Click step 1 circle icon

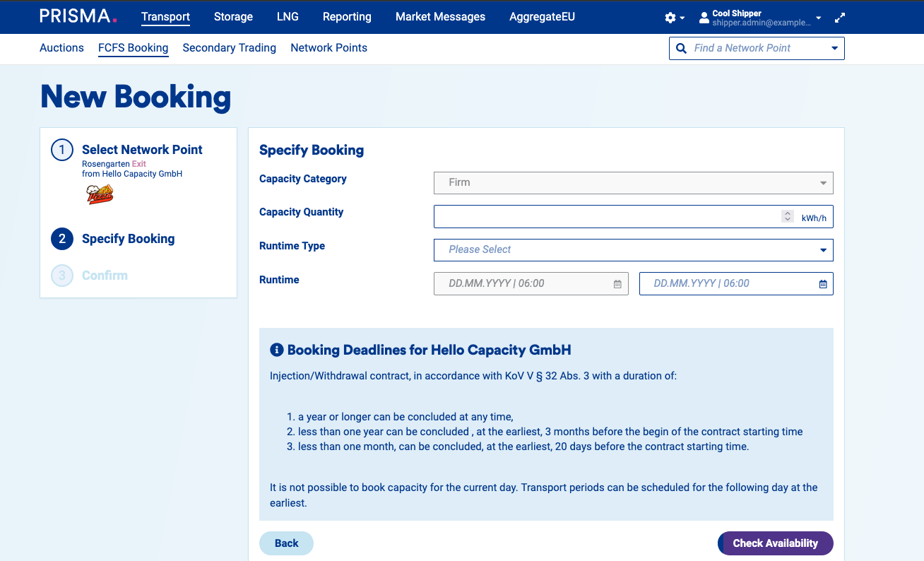[x=62, y=150]
